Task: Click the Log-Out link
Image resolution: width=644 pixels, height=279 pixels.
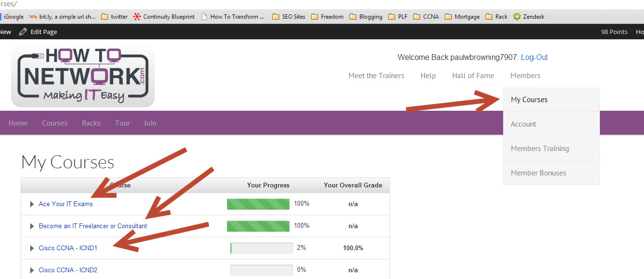Action: pos(534,58)
